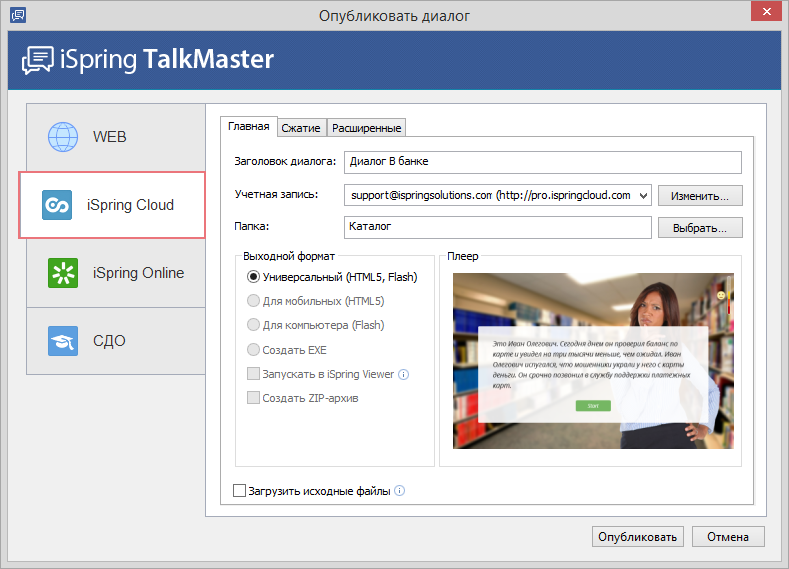Choose the iSpring Online destination label
The width and height of the screenshot is (789, 569).
coord(138,273)
